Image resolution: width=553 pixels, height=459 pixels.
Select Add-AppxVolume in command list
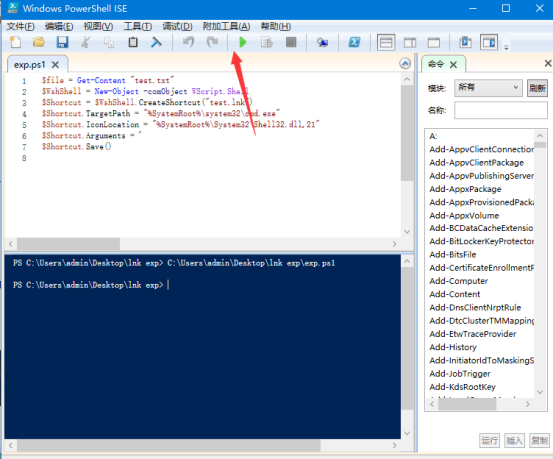(x=464, y=216)
